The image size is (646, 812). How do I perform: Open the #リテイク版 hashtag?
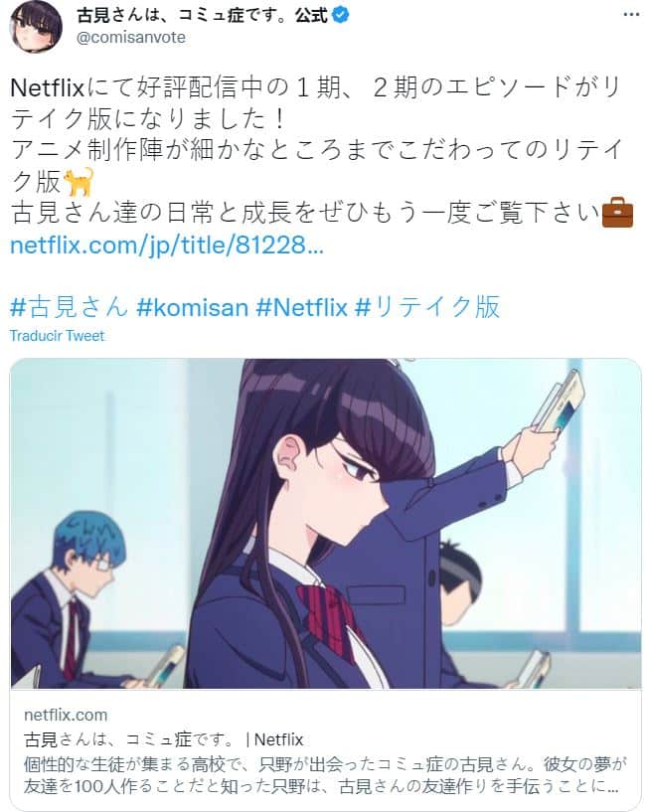click(427, 306)
